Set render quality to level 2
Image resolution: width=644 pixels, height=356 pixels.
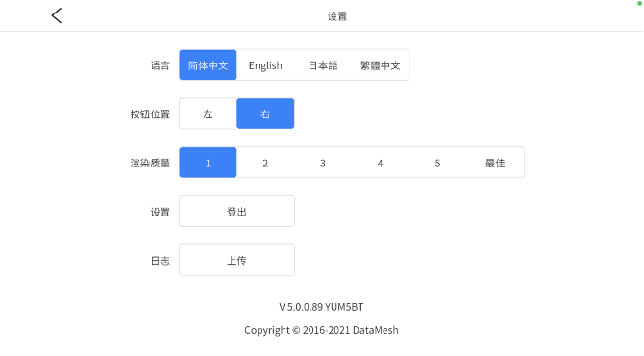265,163
